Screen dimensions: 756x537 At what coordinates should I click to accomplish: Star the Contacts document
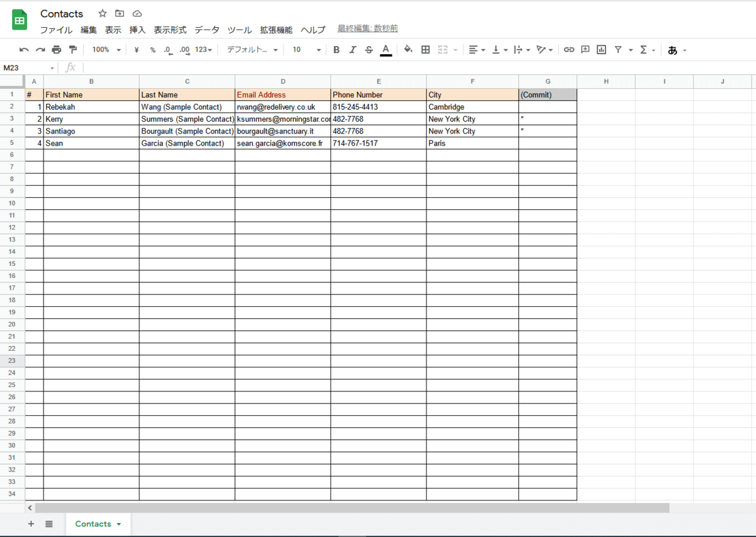[x=103, y=13]
